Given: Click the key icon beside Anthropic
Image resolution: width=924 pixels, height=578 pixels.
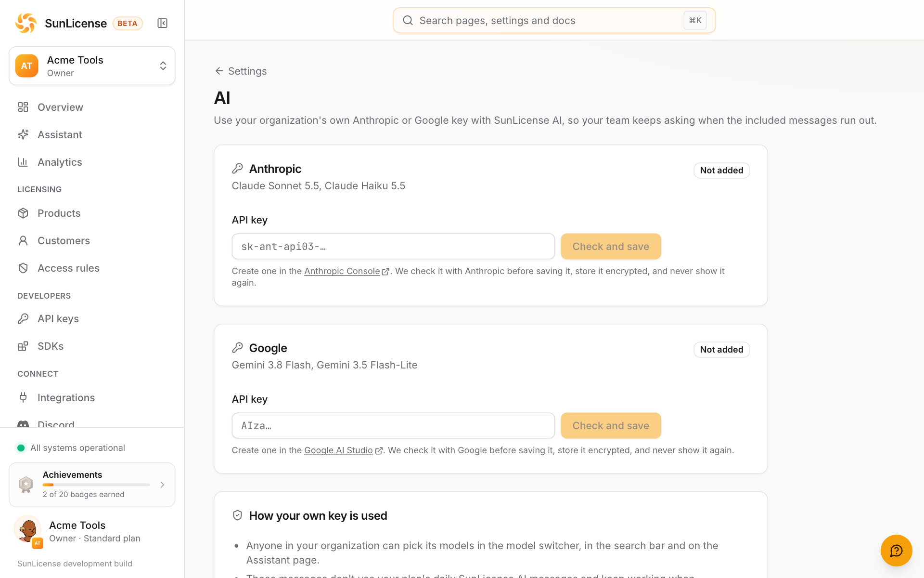Looking at the screenshot, I should point(237,169).
